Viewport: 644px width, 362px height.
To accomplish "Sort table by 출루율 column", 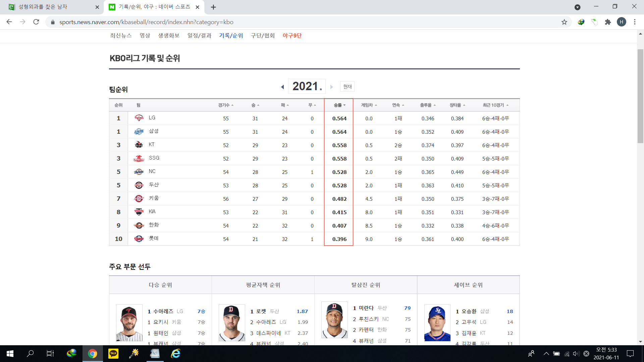I will (428, 105).
